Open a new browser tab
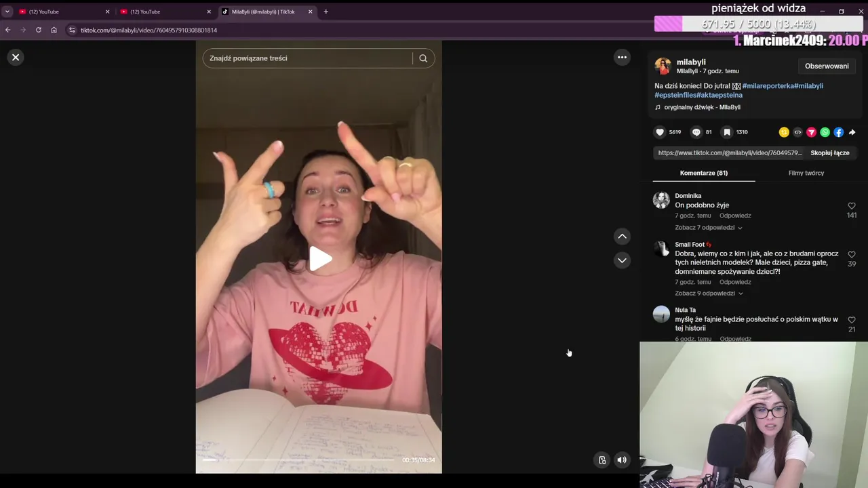Image resolution: width=868 pixels, height=488 pixels. click(x=325, y=12)
